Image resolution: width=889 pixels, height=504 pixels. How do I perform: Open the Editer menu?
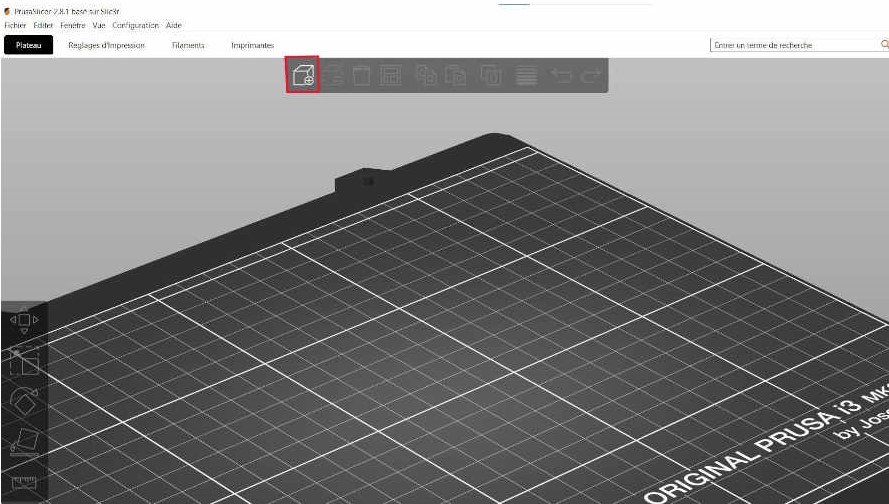pyautogui.click(x=43, y=25)
